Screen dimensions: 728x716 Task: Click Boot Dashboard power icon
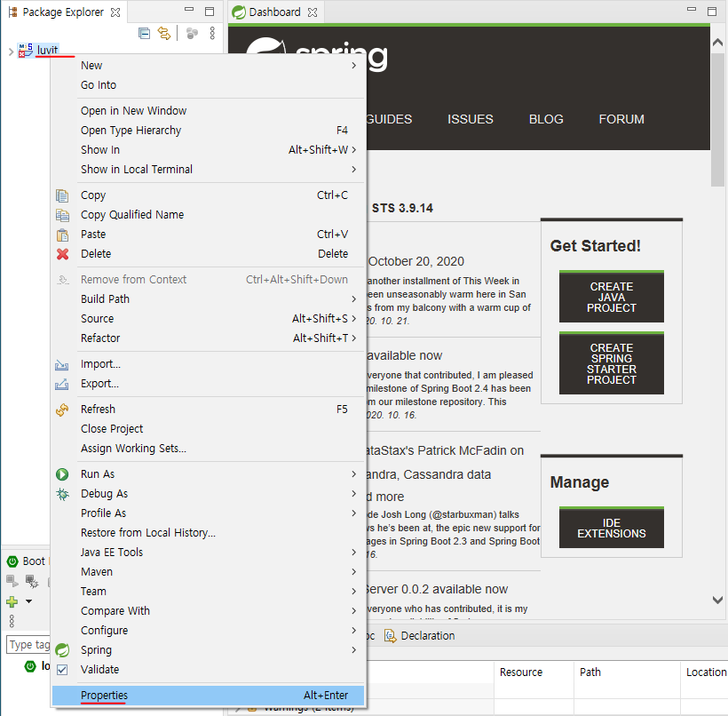[12, 561]
